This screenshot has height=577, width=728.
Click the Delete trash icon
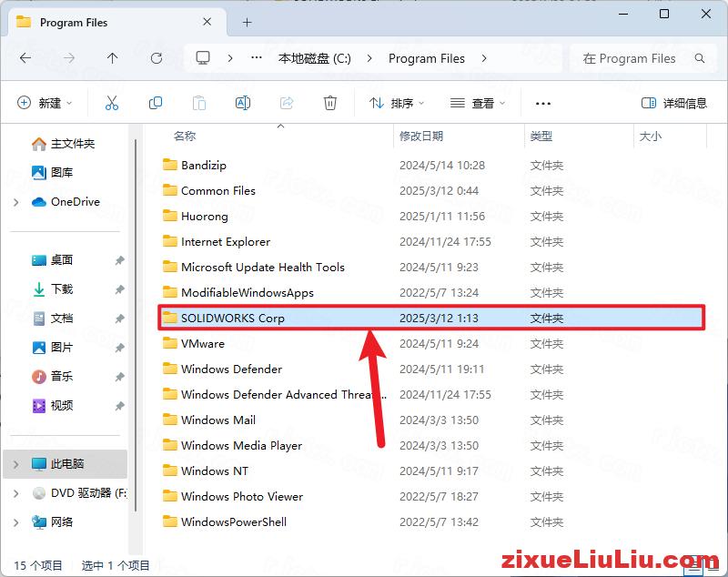pos(330,103)
